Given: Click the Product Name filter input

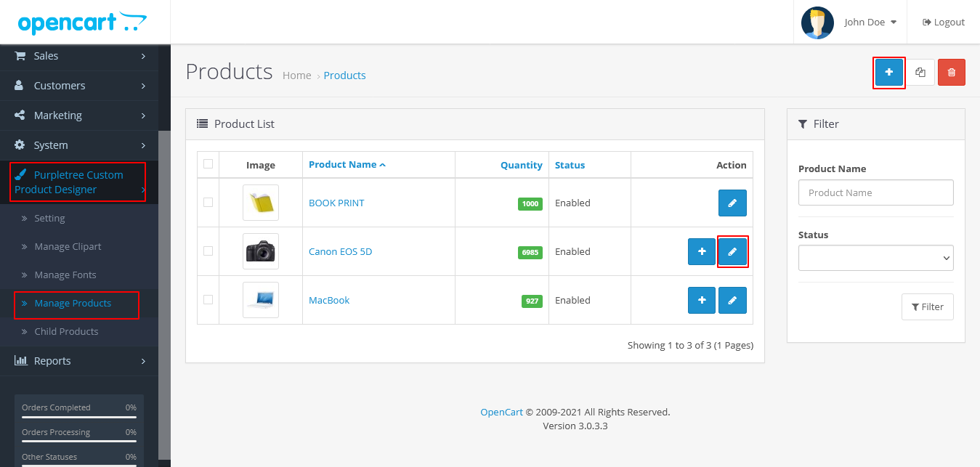Looking at the screenshot, I should [875, 192].
